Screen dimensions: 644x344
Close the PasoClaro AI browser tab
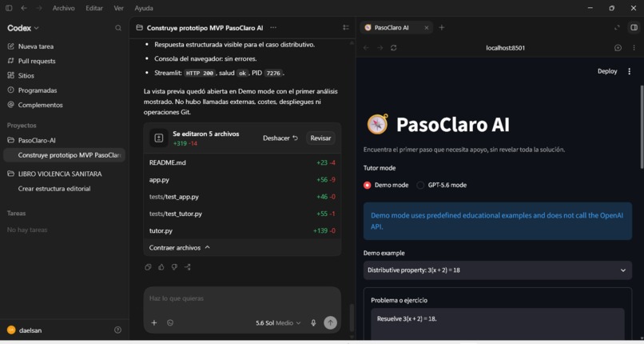point(427,27)
